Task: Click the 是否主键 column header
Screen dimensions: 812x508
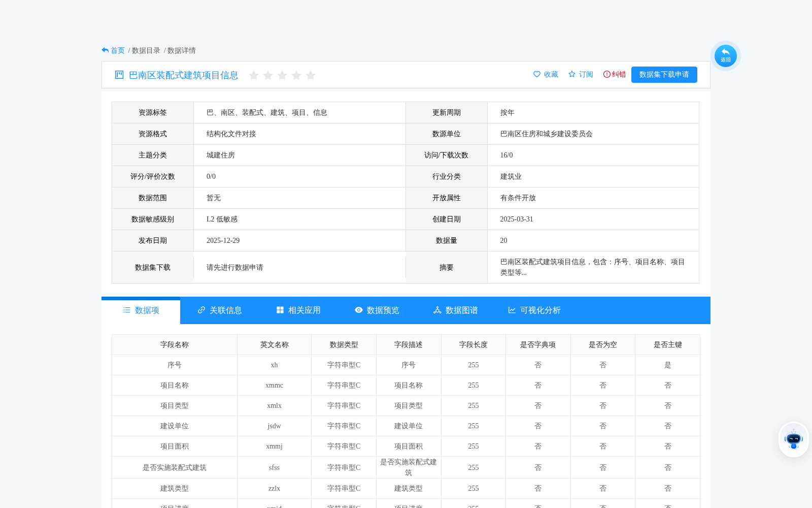Action: (x=668, y=345)
